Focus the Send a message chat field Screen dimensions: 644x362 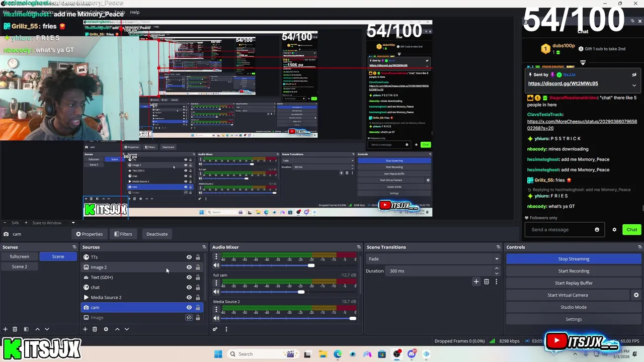[x=559, y=230]
